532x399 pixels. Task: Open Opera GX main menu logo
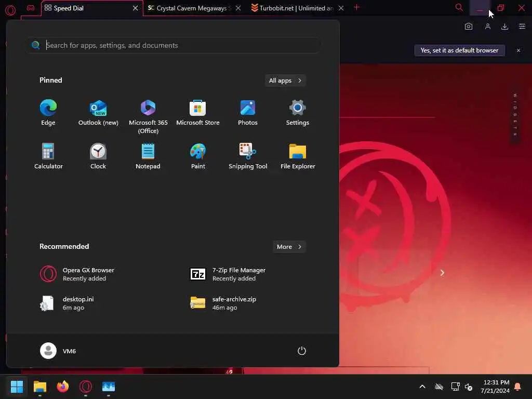(x=10, y=10)
